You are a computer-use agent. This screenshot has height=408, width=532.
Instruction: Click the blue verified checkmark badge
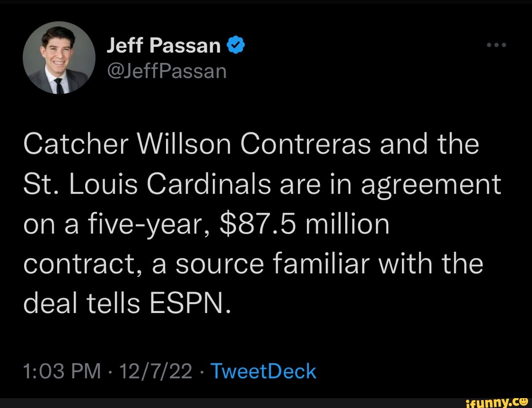click(236, 46)
